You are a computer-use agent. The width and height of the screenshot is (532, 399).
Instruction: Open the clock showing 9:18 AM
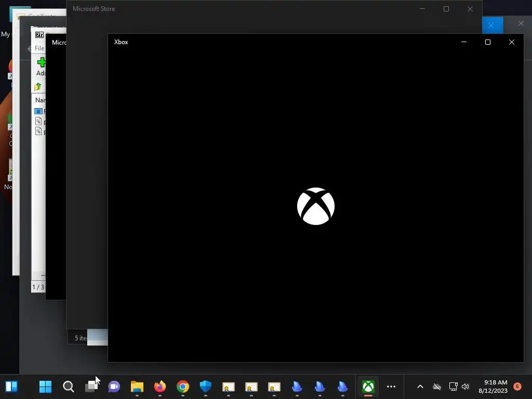point(493,387)
